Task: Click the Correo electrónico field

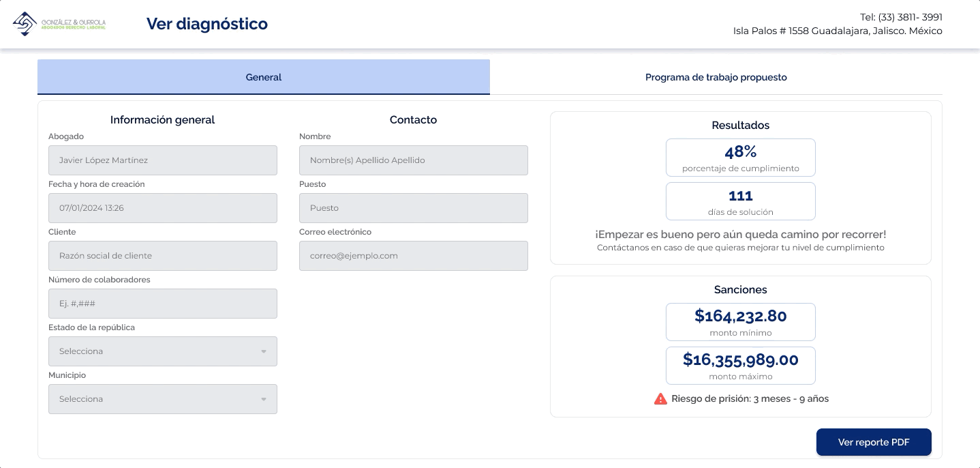Action: 414,256
